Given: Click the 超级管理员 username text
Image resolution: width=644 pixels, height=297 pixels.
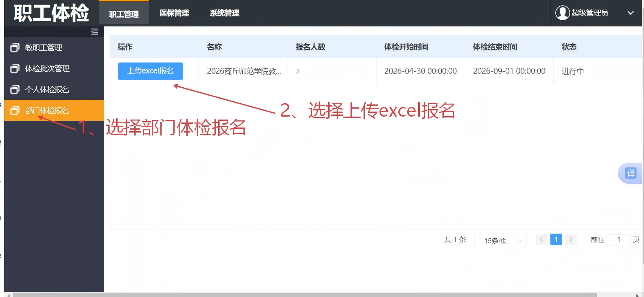Looking at the screenshot, I should point(590,13).
